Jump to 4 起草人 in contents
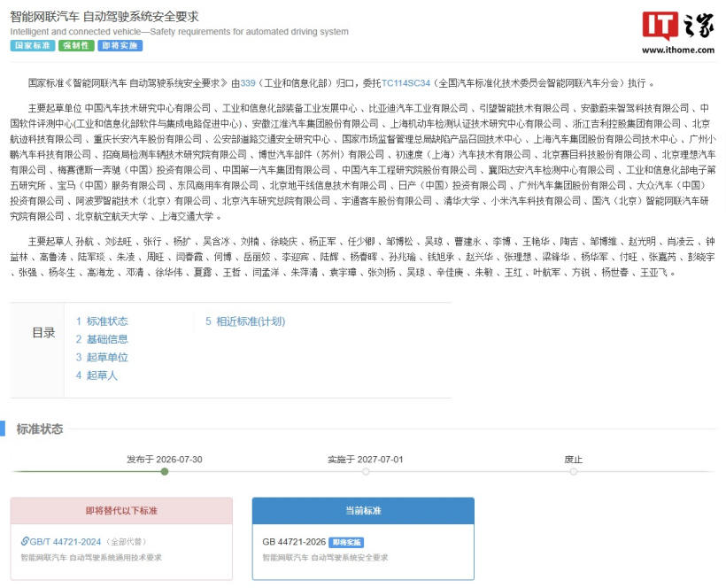This screenshot has width=726, height=588. 97,375
